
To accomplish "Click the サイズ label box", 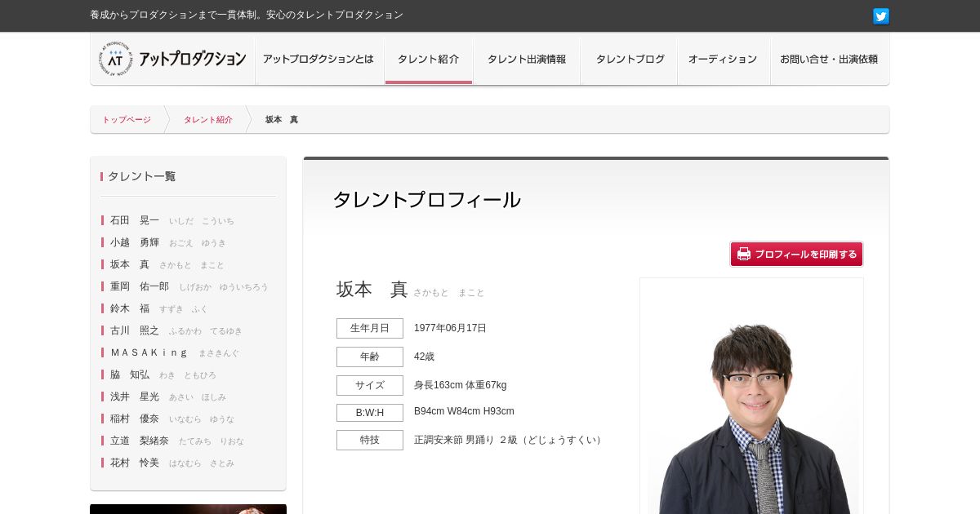I will pos(370,385).
